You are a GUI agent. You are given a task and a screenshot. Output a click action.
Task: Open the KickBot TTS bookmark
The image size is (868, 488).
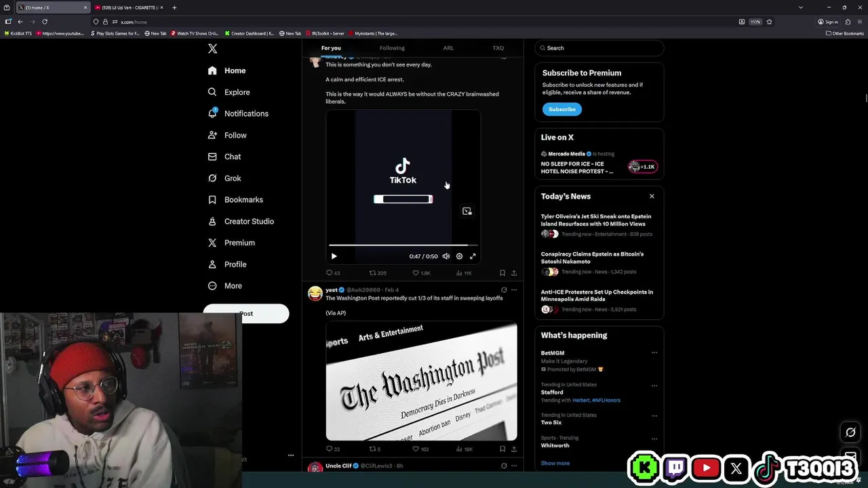[18, 33]
